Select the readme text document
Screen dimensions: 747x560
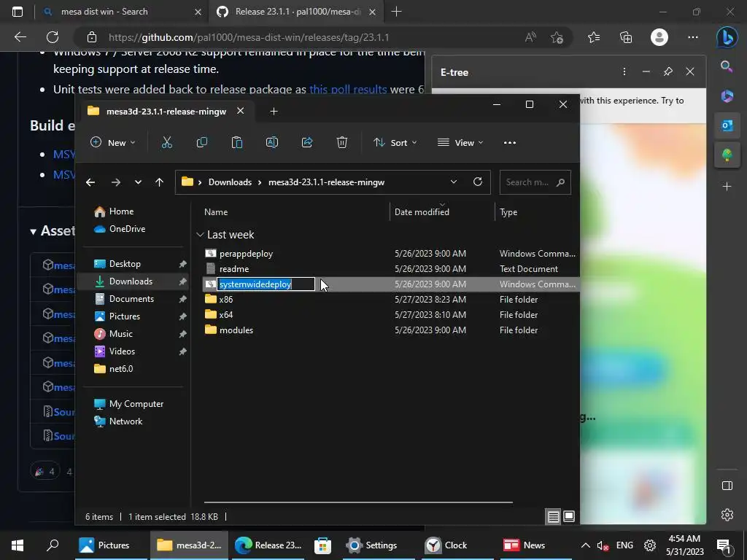[x=234, y=269]
